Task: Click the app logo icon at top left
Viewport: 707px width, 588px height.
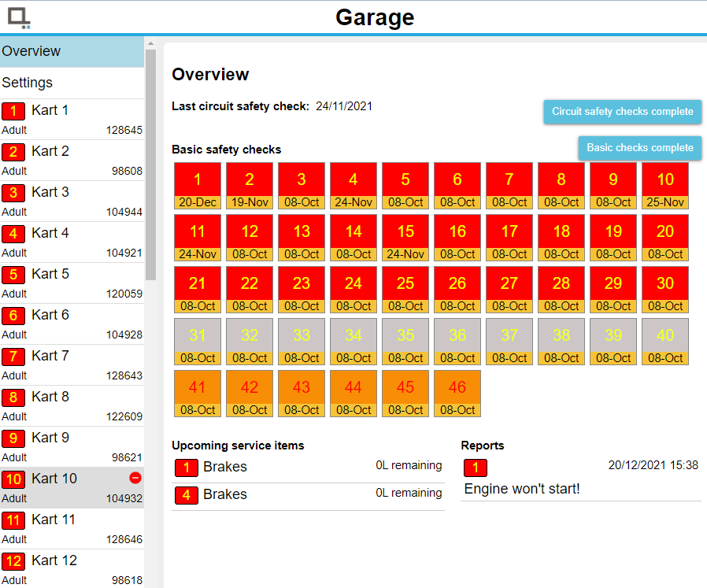Action: coord(19,18)
